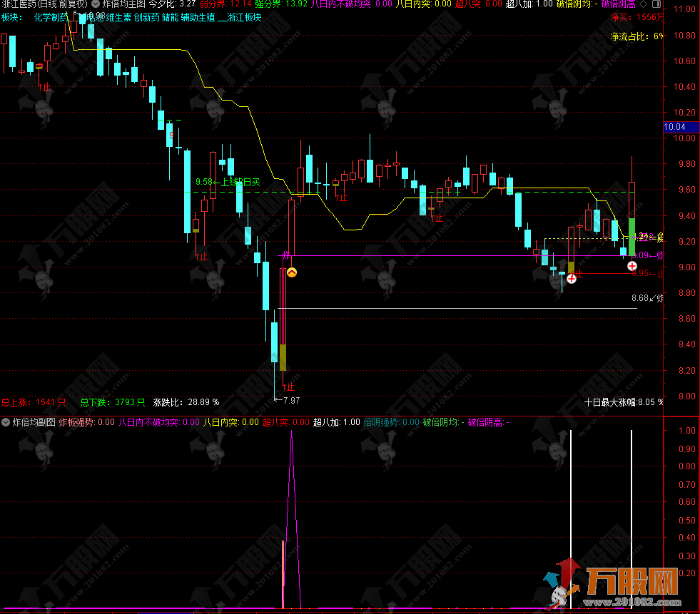Open the 炸倍均副图 sub-chart dropdown chevron
Image resolution: width=700 pixels, height=614 pixels.
pyautogui.click(x=6, y=421)
